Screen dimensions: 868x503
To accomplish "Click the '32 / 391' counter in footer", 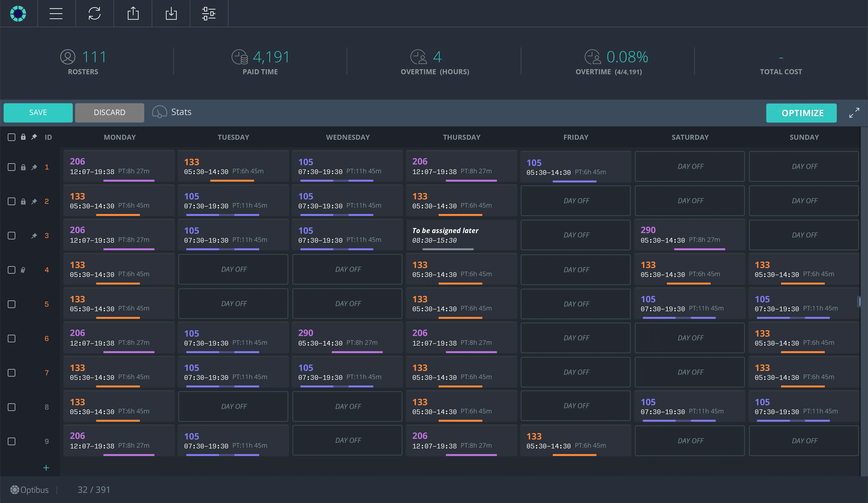I will [94, 490].
